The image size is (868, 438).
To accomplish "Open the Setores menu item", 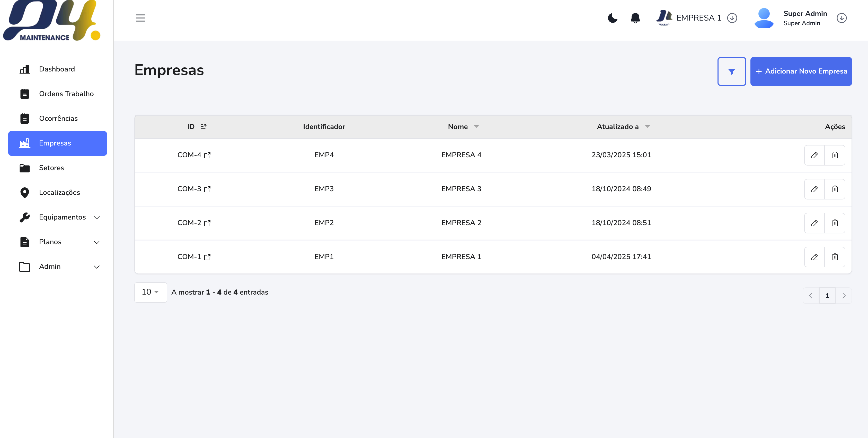I will (51, 168).
